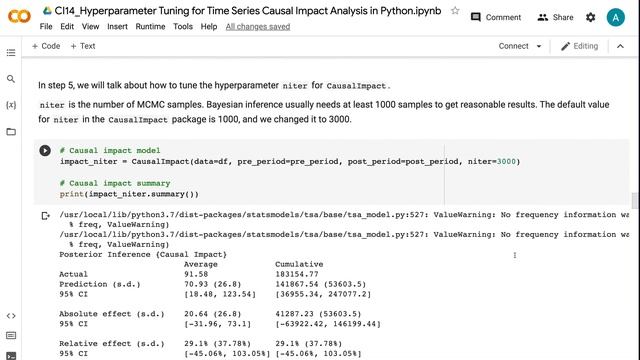Screen dimensions: 640x360
Task: Open the View menu
Action: pos(90,27)
